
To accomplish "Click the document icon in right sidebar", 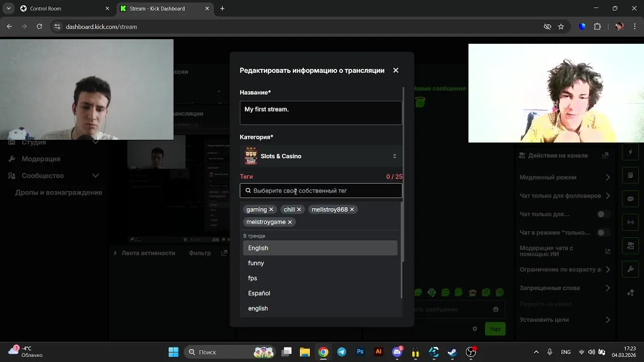I will (x=630, y=175).
